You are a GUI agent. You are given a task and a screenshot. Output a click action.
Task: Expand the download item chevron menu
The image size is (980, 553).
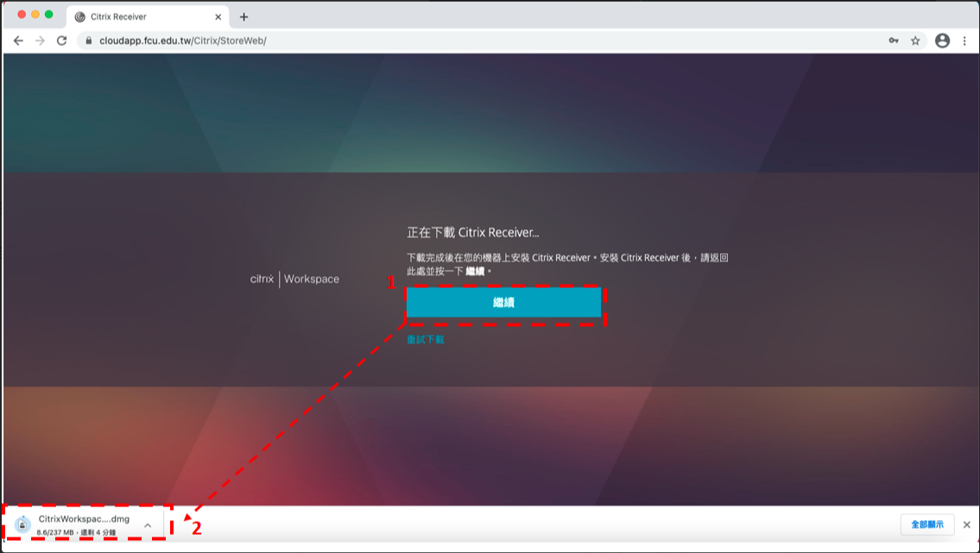(148, 525)
